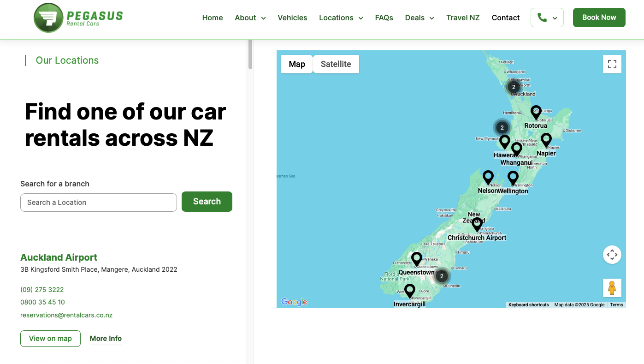644x364 pixels.
Task: Call the 0800 35 45 10 number
Action: (42, 302)
